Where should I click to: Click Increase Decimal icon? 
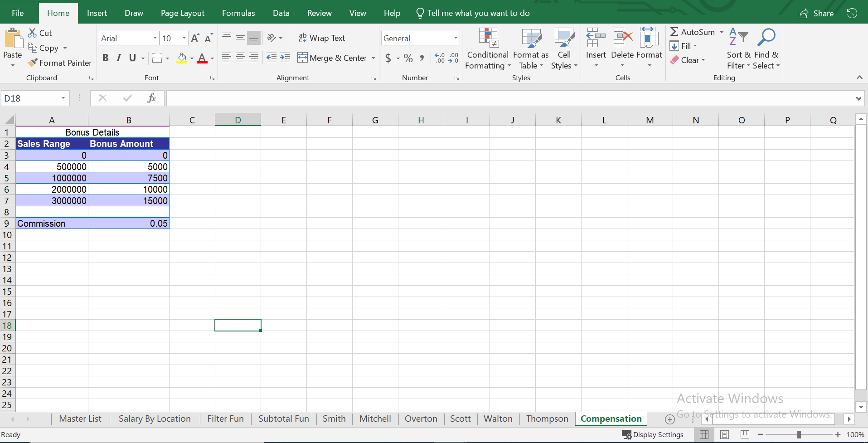(x=440, y=58)
